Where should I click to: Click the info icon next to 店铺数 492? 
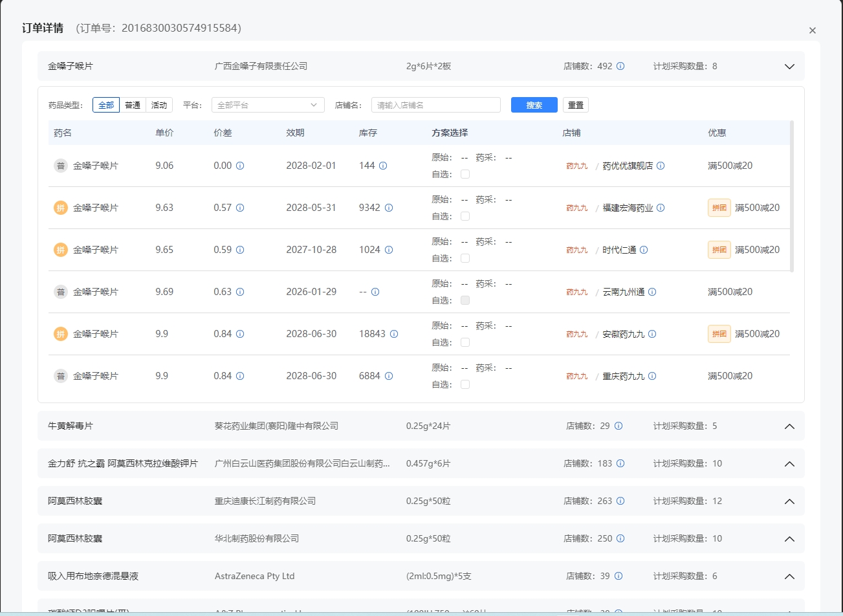coord(620,66)
